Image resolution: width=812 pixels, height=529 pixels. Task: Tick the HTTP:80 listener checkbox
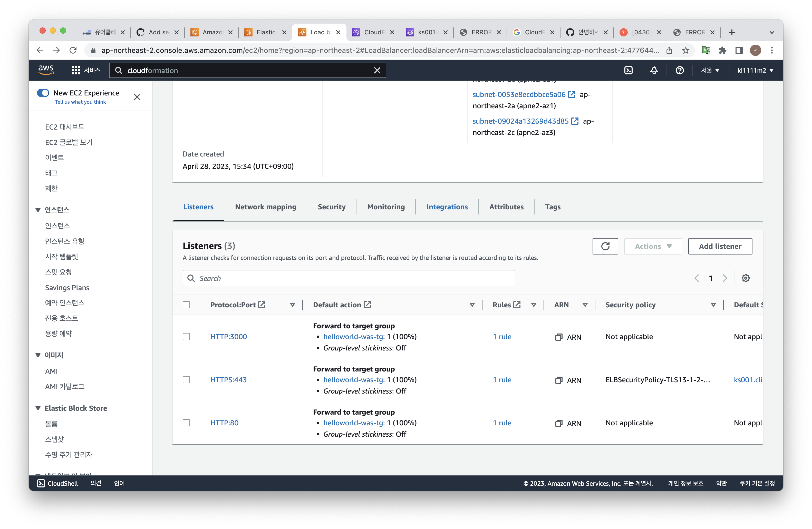coord(186,423)
